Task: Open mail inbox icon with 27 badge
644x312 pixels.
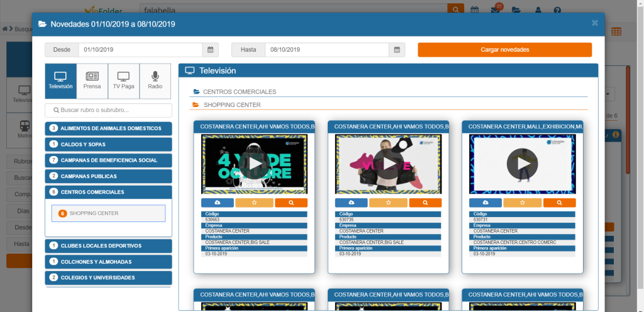Action: (x=496, y=10)
